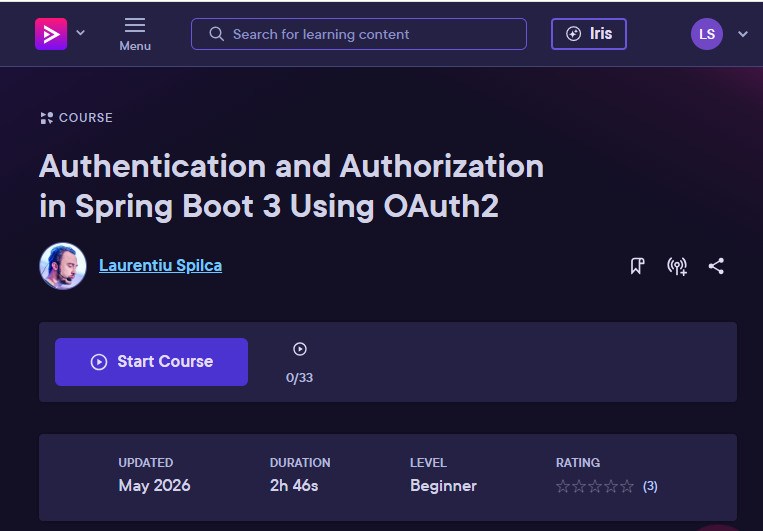This screenshot has height=531, width=763.
Task: Share this course
Action: click(716, 266)
